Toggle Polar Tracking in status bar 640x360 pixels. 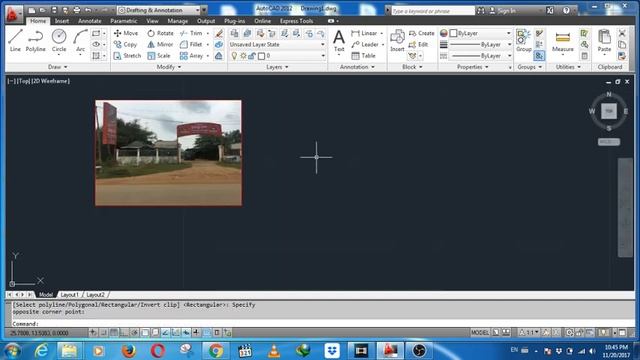134,333
